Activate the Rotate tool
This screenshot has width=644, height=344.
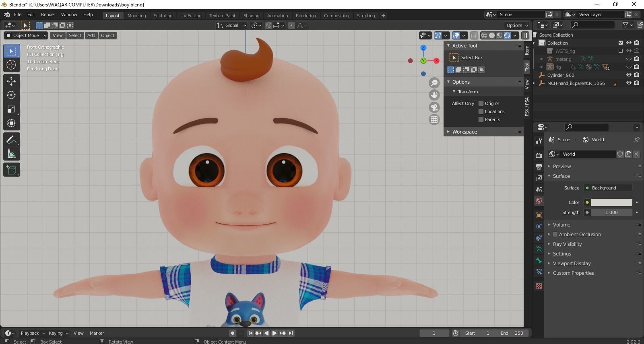tap(11, 95)
